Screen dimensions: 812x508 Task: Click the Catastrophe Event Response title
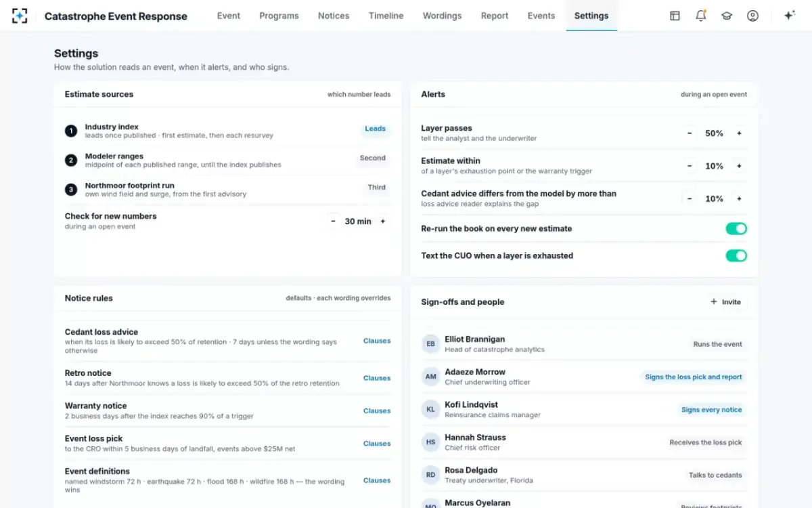pos(116,16)
